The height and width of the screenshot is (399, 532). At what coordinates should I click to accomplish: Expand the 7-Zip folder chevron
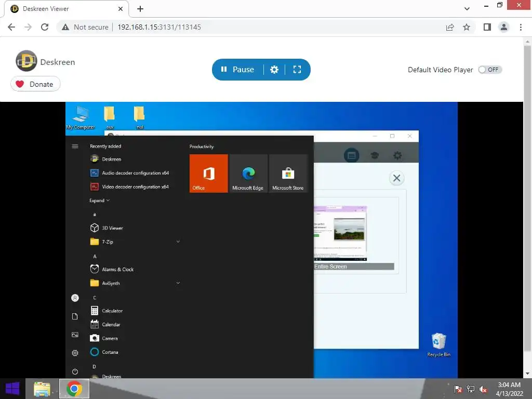click(x=178, y=242)
